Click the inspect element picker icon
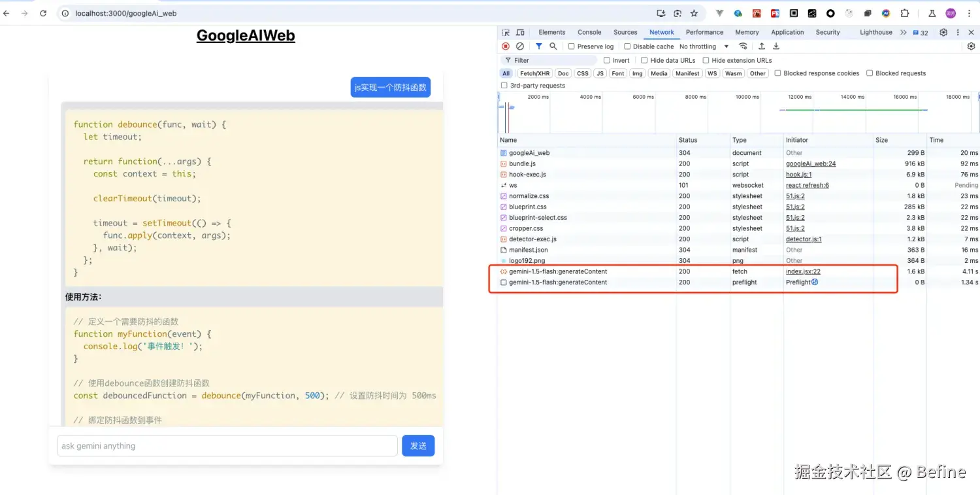Viewport: 980px width, 495px height. tap(506, 33)
